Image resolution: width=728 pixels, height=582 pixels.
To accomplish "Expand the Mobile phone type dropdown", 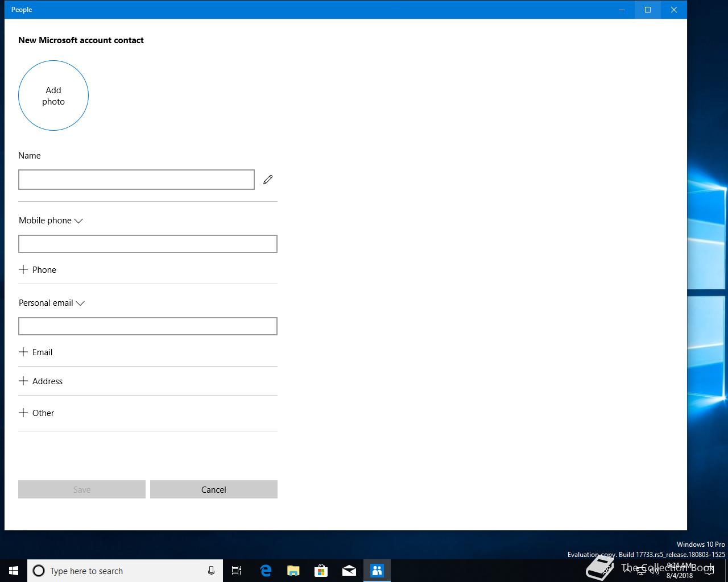I will click(51, 221).
